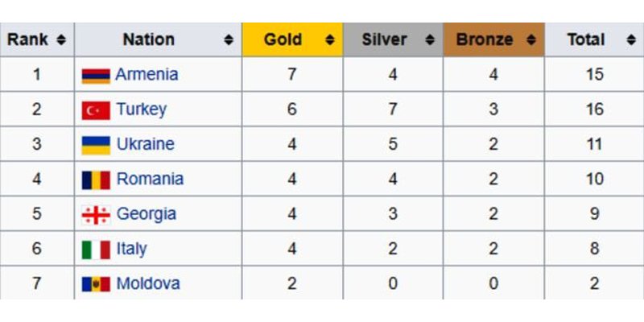The width and height of the screenshot is (644, 322).
Task: Open the Georgia link
Action: [147, 214]
